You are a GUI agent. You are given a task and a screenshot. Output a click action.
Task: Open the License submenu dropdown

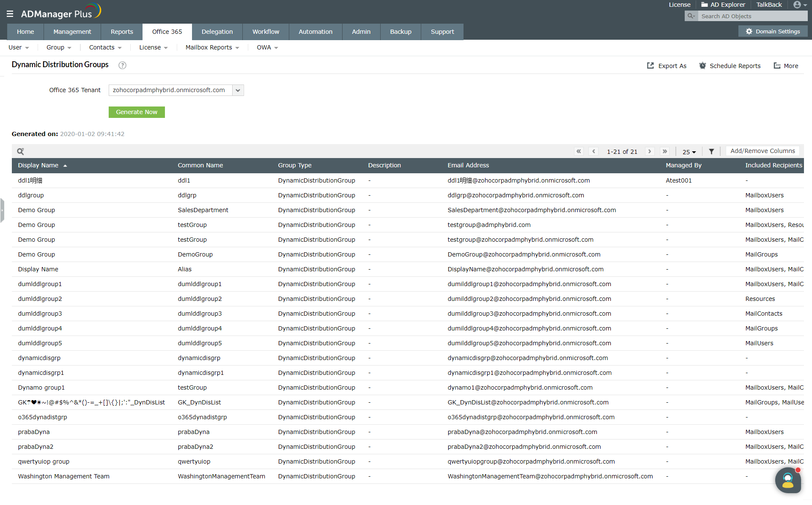(x=153, y=47)
